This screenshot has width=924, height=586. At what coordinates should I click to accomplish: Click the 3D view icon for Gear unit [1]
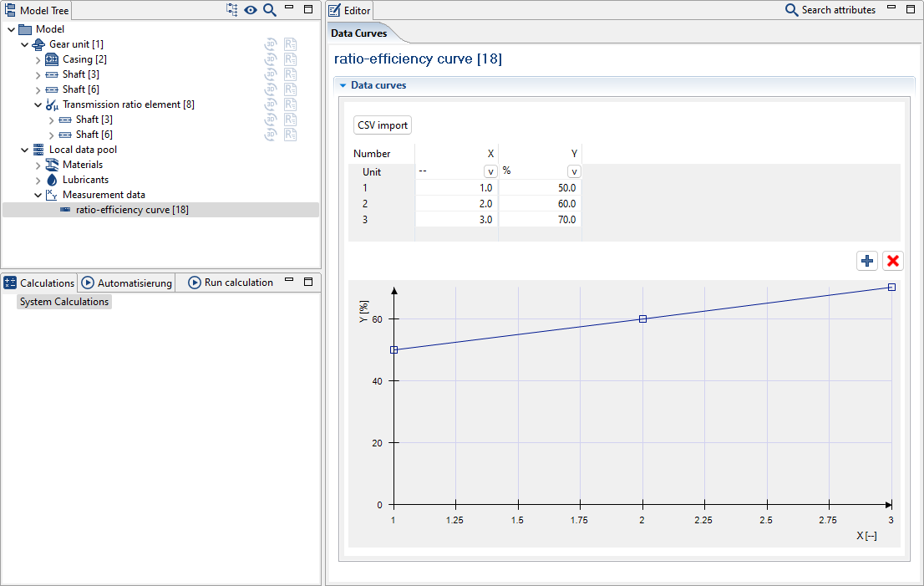click(271, 44)
